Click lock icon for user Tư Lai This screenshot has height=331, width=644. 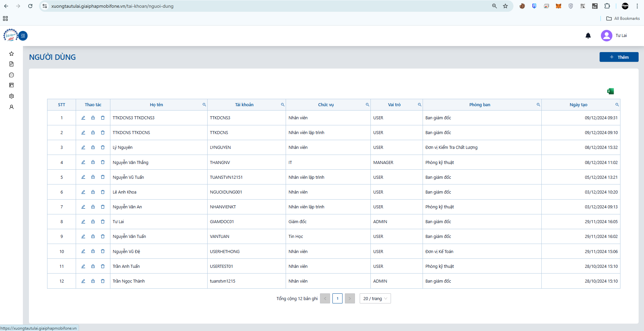point(93,221)
